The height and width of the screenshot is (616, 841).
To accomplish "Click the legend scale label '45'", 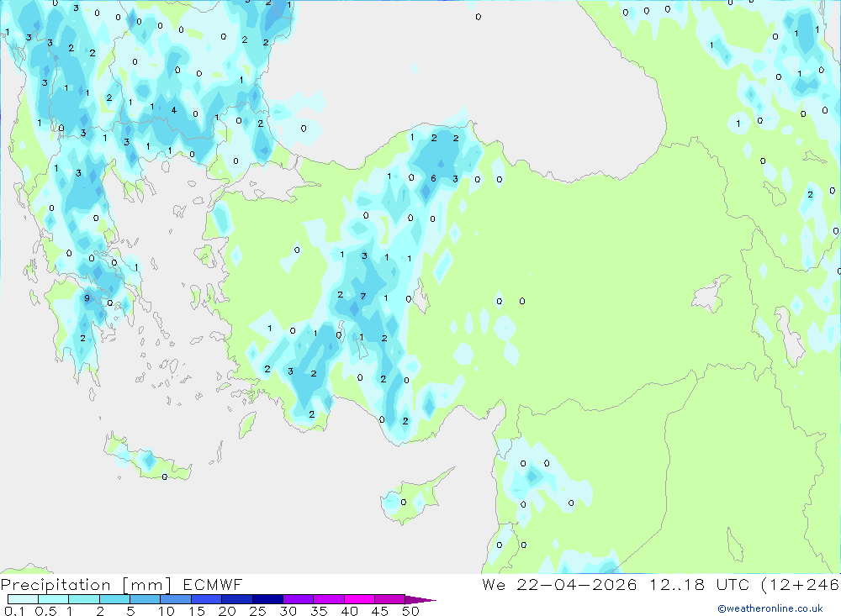I will (x=380, y=611).
